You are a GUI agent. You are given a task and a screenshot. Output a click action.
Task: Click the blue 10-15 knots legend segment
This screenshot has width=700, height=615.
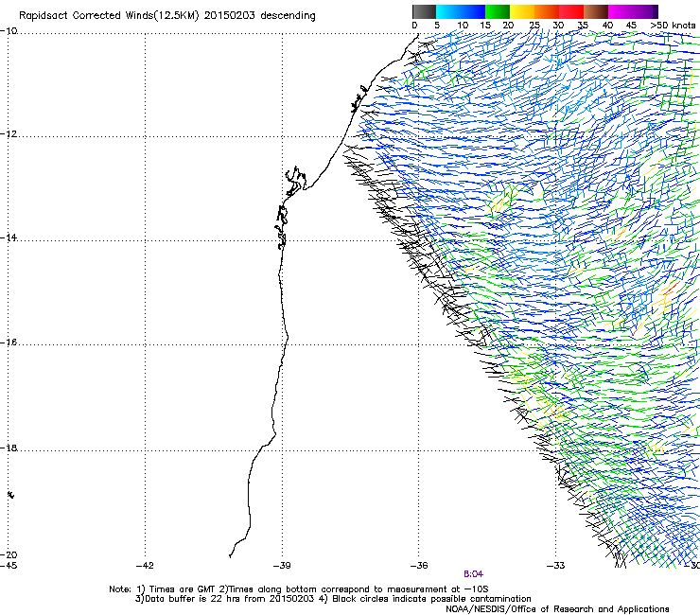coord(473,11)
